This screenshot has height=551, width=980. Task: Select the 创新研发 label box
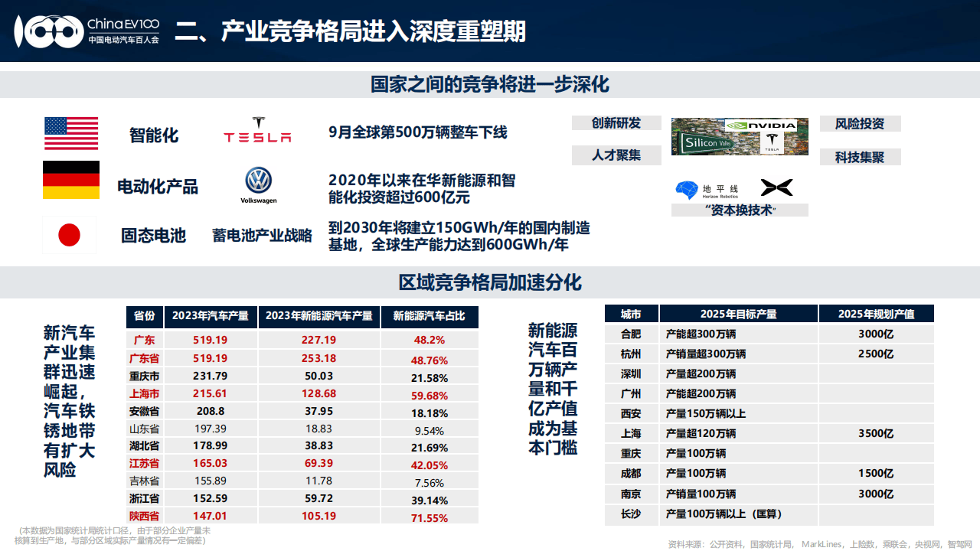616,123
